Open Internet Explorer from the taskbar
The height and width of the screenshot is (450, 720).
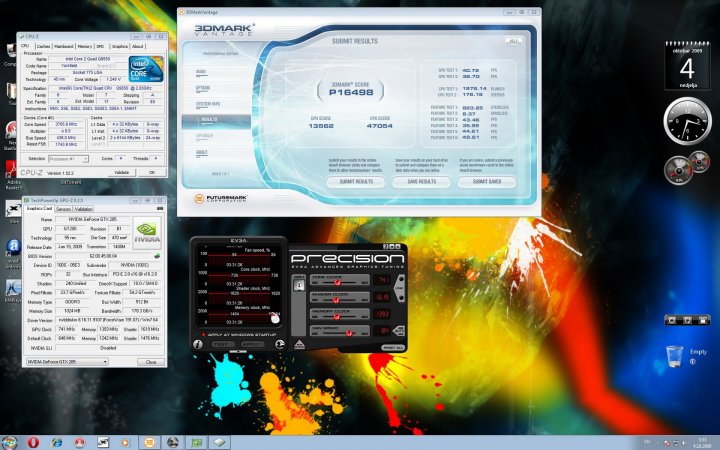[57, 443]
